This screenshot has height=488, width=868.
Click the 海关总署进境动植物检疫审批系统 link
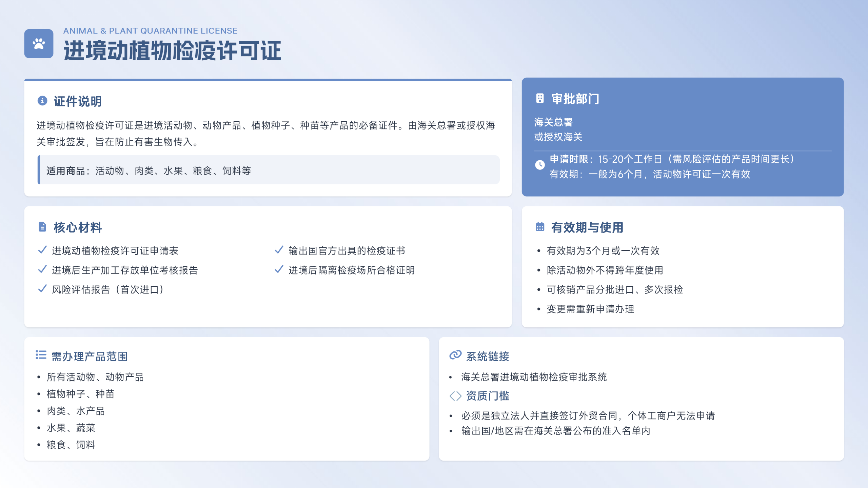(x=534, y=377)
